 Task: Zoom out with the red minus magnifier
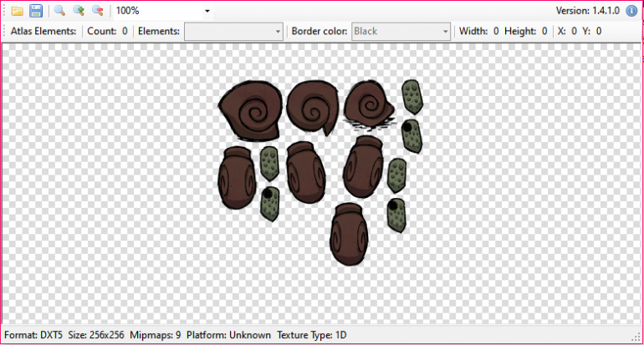pyautogui.click(x=98, y=11)
